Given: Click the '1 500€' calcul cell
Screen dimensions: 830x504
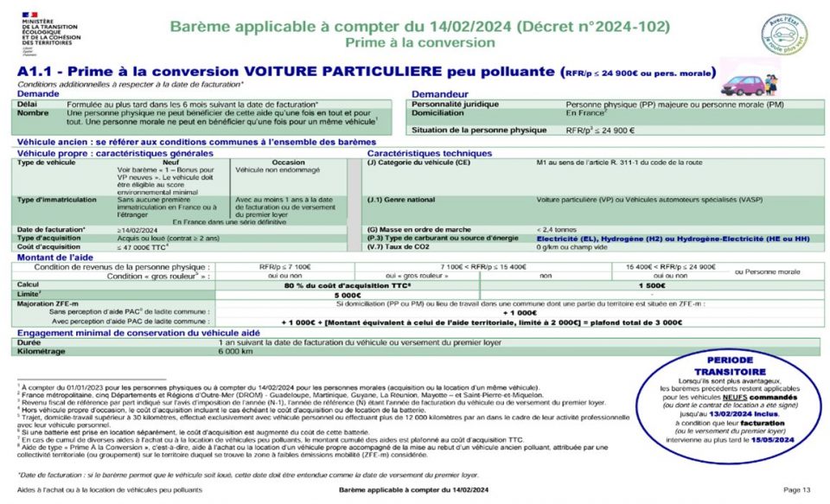Looking at the screenshot, I should 651,285.
